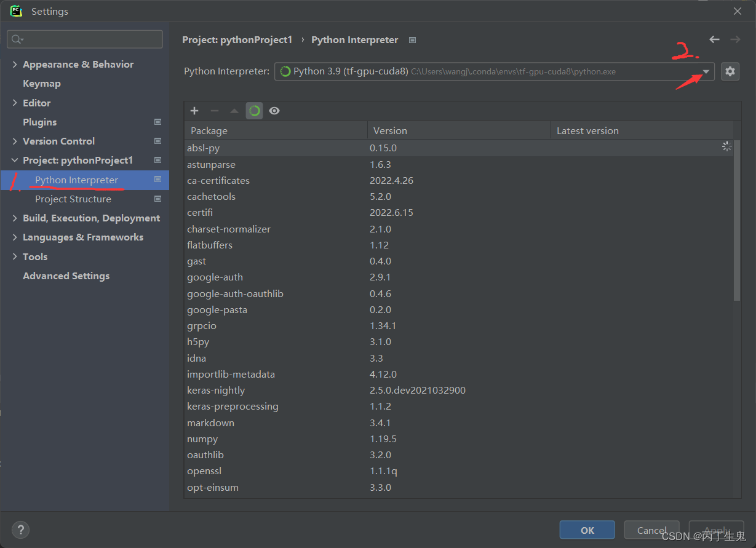
Task: Click the Cancel button
Action: coord(652,530)
